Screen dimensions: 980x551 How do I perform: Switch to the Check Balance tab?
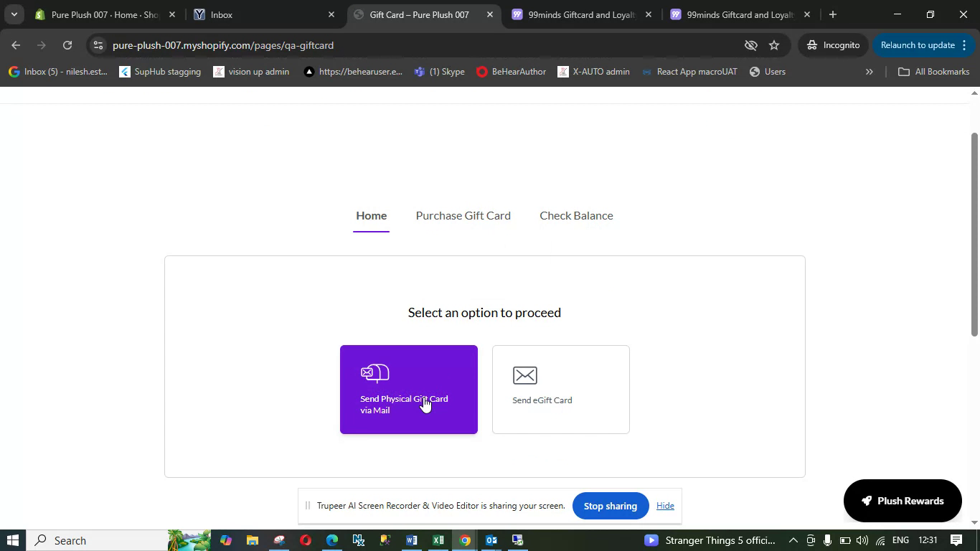[576, 215]
